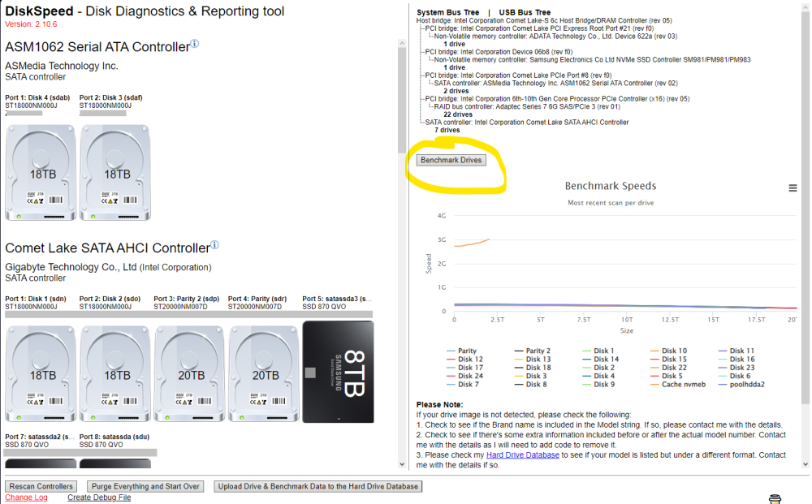Toggle Disk 24 series in chart legend
The width and height of the screenshot is (812, 504).
464,377
